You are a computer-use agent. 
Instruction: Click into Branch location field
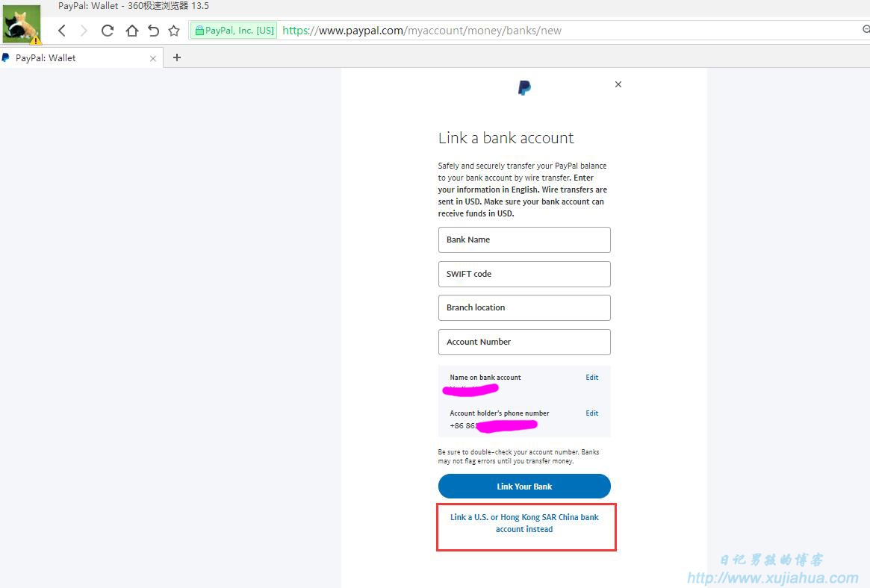pyautogui.click(x=524, y=307)
